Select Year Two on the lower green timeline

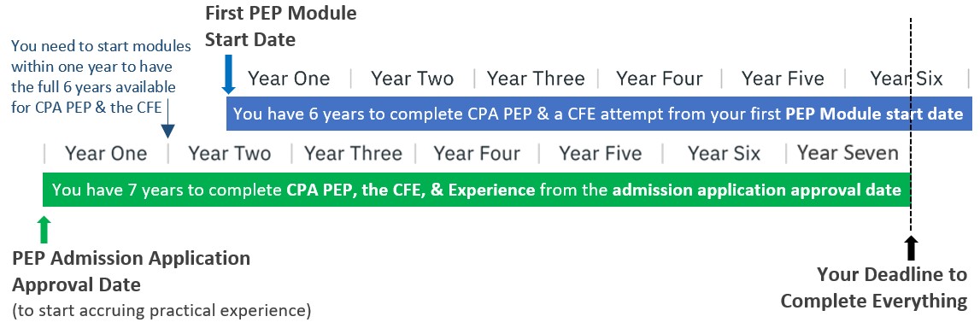point(229,154)
